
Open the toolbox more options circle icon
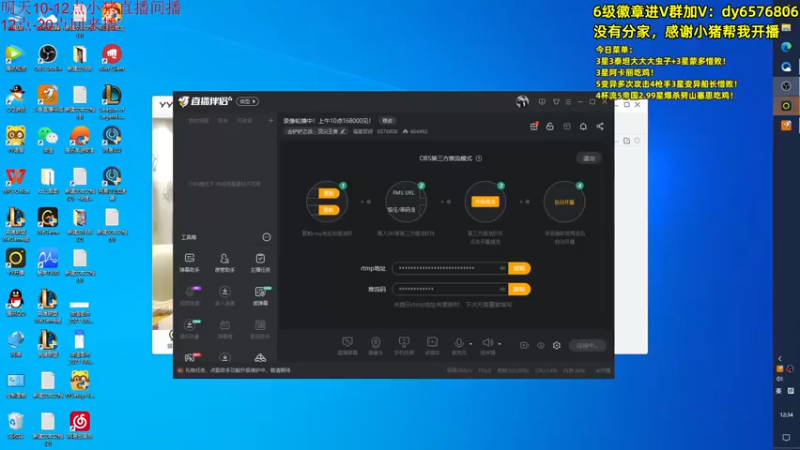click(x=266, y=237)
